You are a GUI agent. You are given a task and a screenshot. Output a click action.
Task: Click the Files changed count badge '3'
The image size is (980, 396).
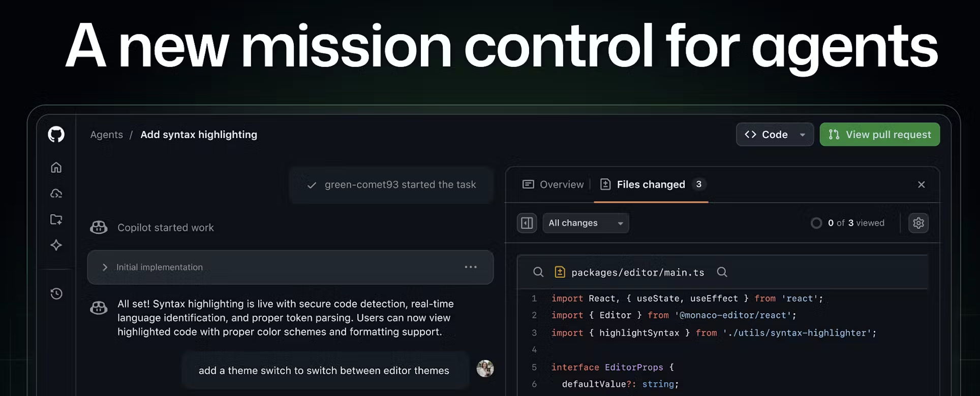point(699,184)
